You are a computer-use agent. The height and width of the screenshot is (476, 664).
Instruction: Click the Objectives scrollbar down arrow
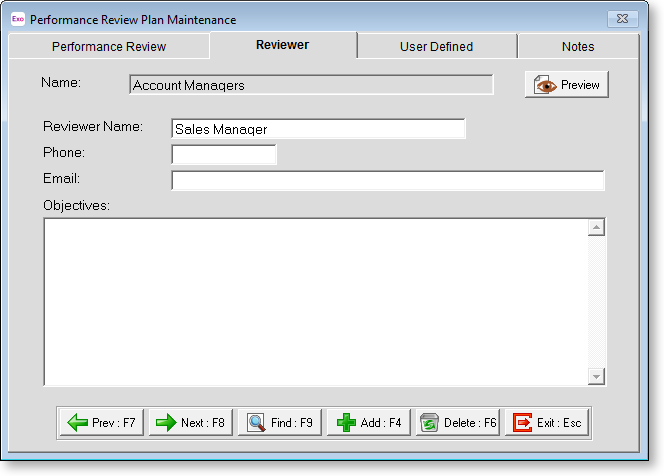pos(597,376)
